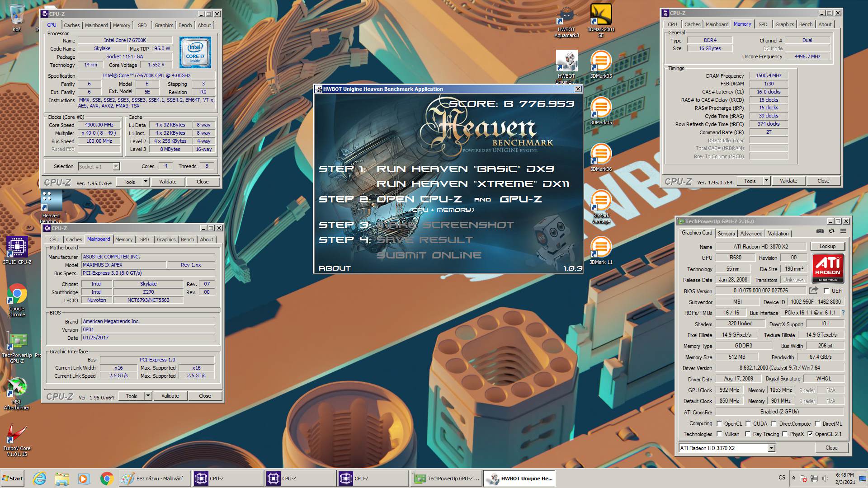This screenshot has width=868, height=488.
Task: Click ABOUT in Heaven benchmark window
Action: 335,268
